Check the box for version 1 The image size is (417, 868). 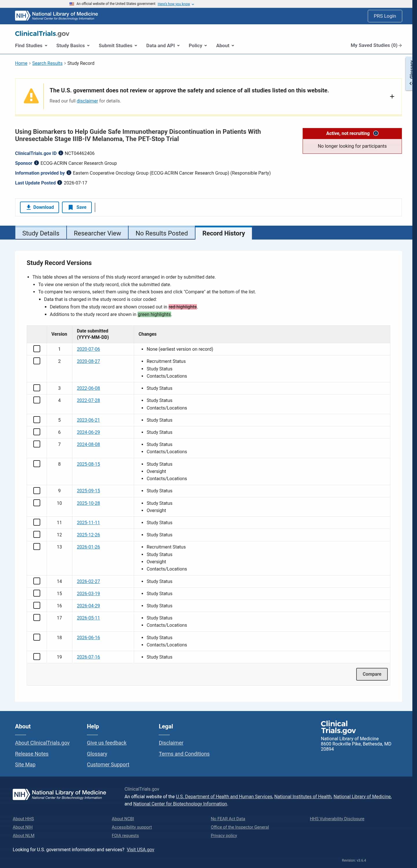click(x=37, y=349)
